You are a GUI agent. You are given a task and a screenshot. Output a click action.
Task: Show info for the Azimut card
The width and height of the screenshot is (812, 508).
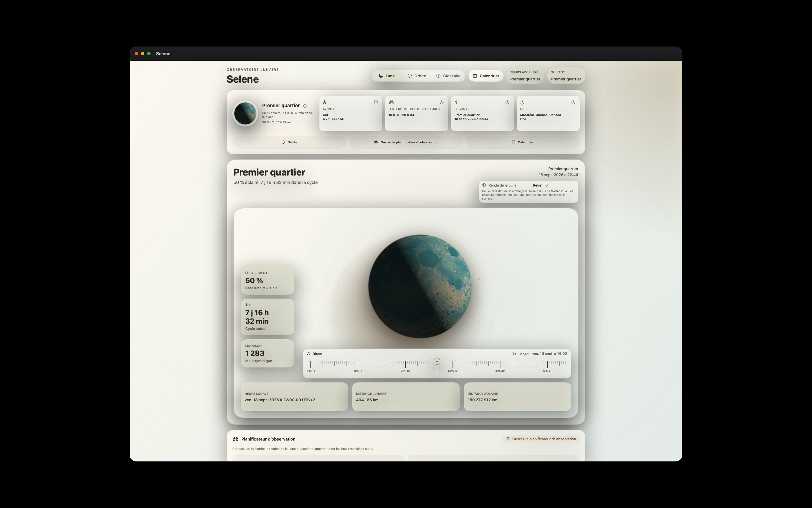[376, 102]
